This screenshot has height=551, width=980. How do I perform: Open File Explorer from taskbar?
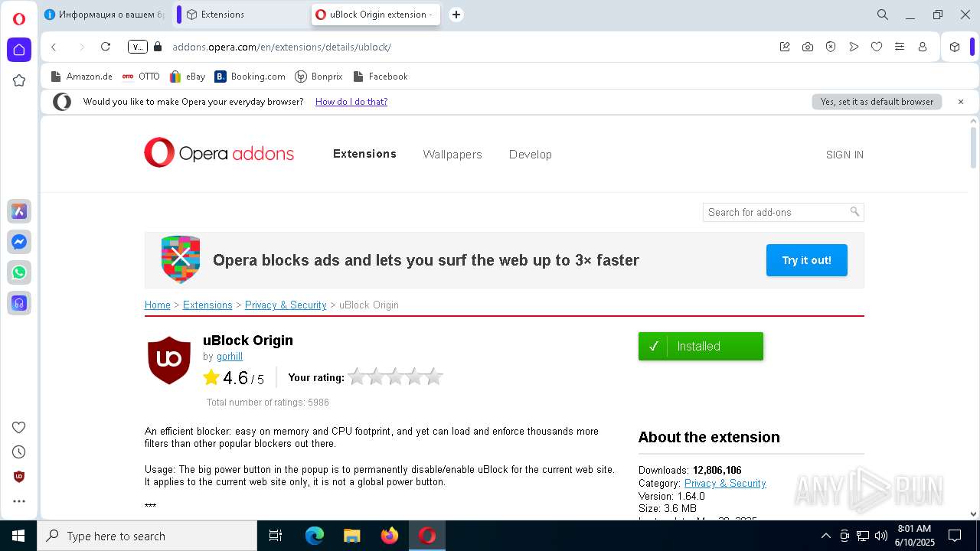click(352, 536)
